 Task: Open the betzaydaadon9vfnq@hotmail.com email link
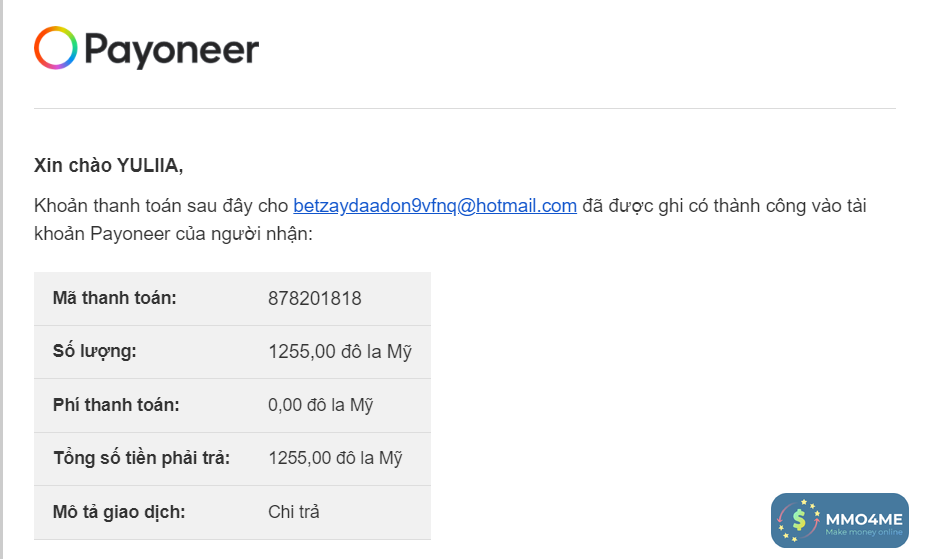point(434,206)
